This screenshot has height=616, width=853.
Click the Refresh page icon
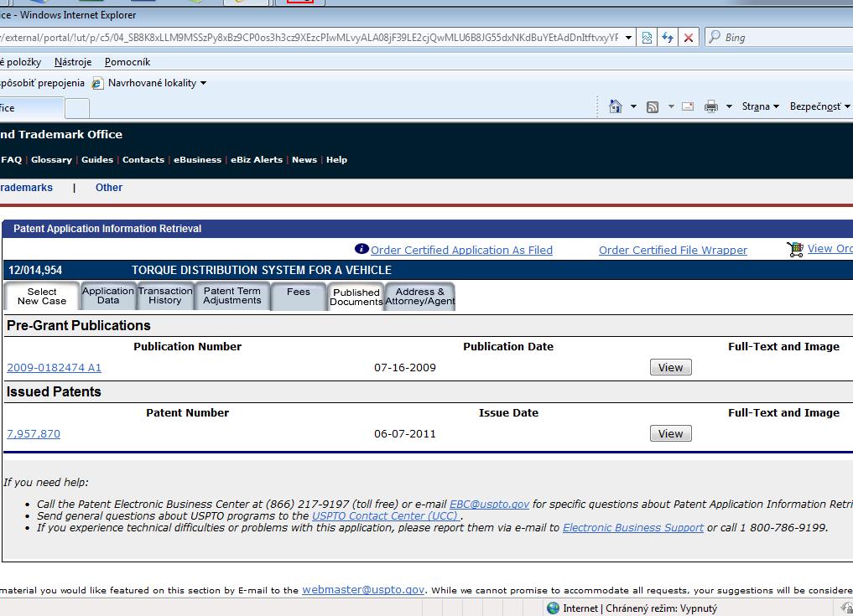[x=668, y=38]
